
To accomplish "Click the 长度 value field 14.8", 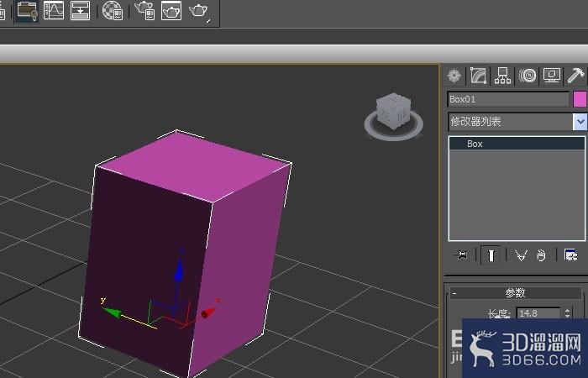I will pos(538,313).
